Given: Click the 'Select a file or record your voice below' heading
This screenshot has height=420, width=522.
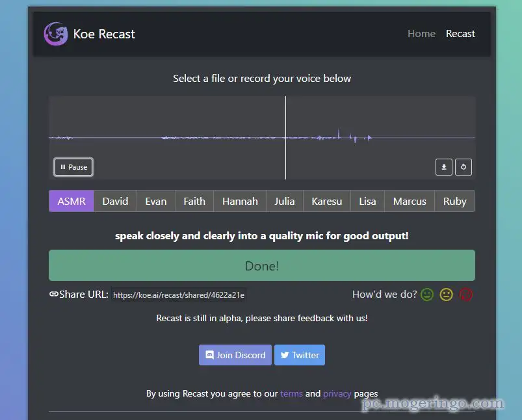Looking at the screenshot, I should point(262,79).
